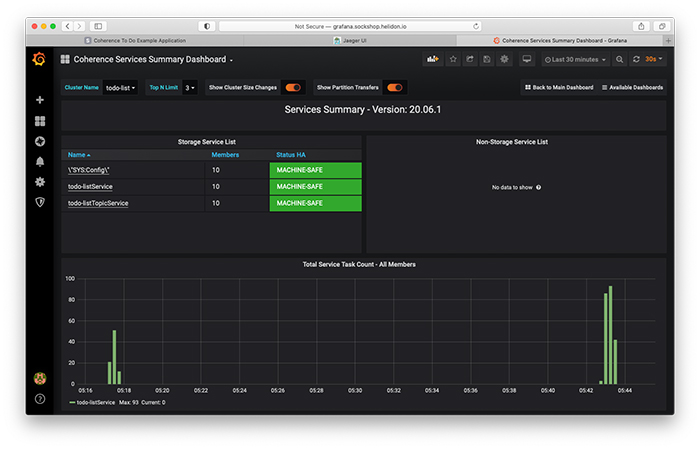
Task: Click MACHINE-SAFE status for todo-listTopicService
Action: coord(315,203)
